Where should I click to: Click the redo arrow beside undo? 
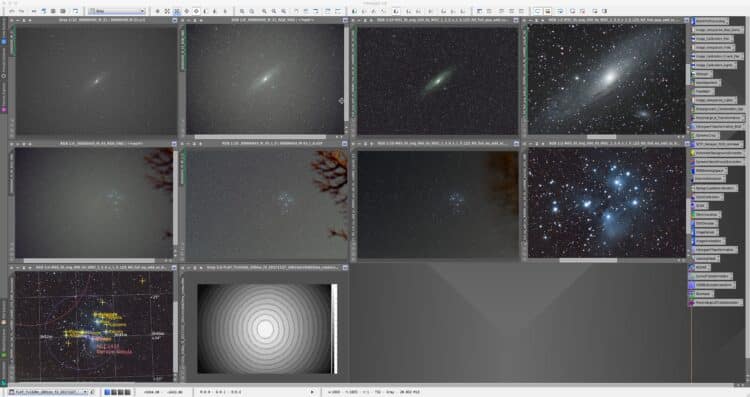tap(21, 11)
